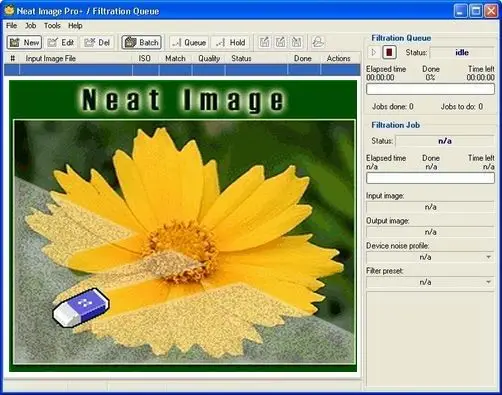Click the Neat Image title bar icon
The height and width of the screenshot is (395, 502).
[x=9, y=11]
